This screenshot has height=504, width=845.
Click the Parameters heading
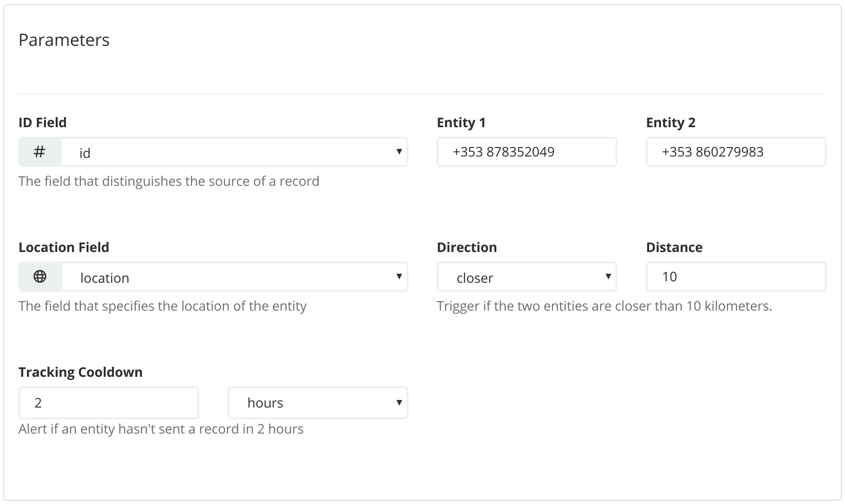point(64,40)
